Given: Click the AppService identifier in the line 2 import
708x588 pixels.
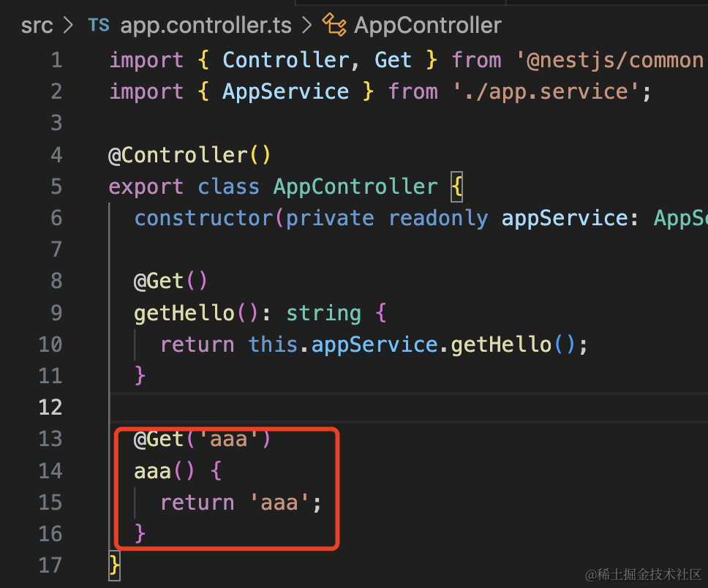Looking at the screenshot, I should (x=285, y=91).
